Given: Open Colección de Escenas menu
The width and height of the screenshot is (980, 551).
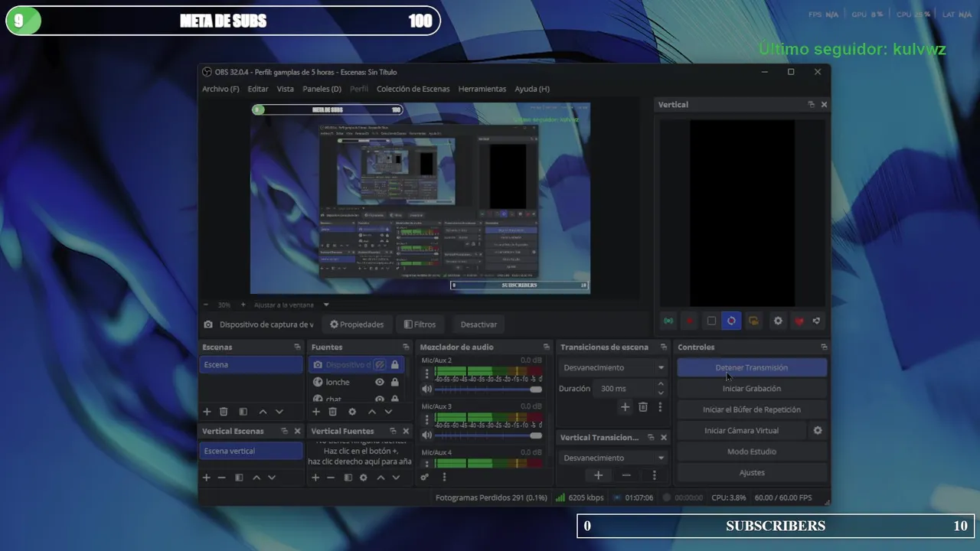Looking at the screenshot, I should coord(413,89).
